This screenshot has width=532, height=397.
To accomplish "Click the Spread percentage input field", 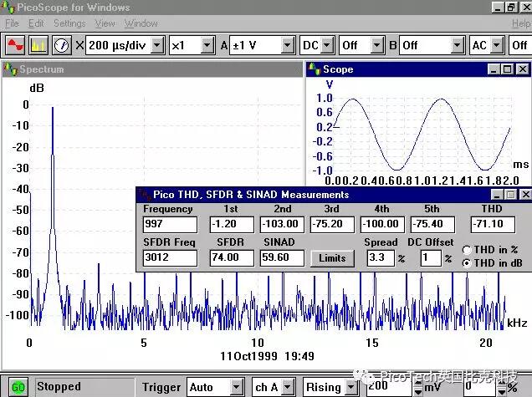I will 381,258.
